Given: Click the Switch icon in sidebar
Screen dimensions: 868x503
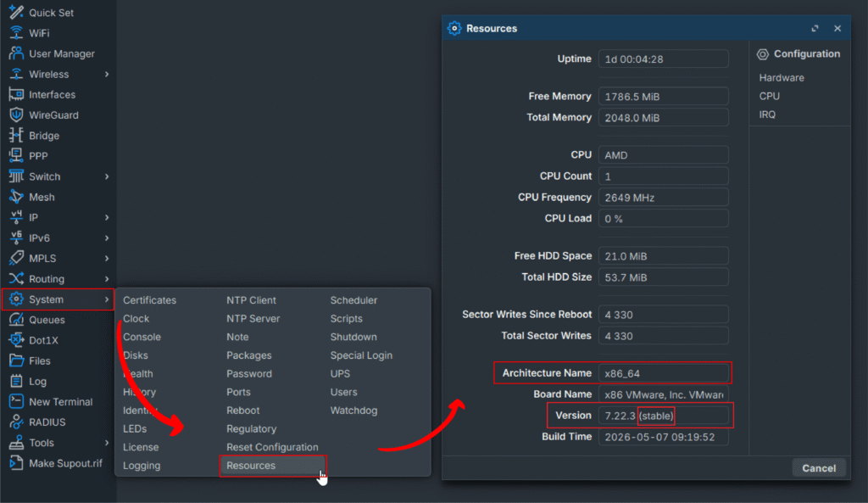Looking at the screenshot, I should pos(16,176).
